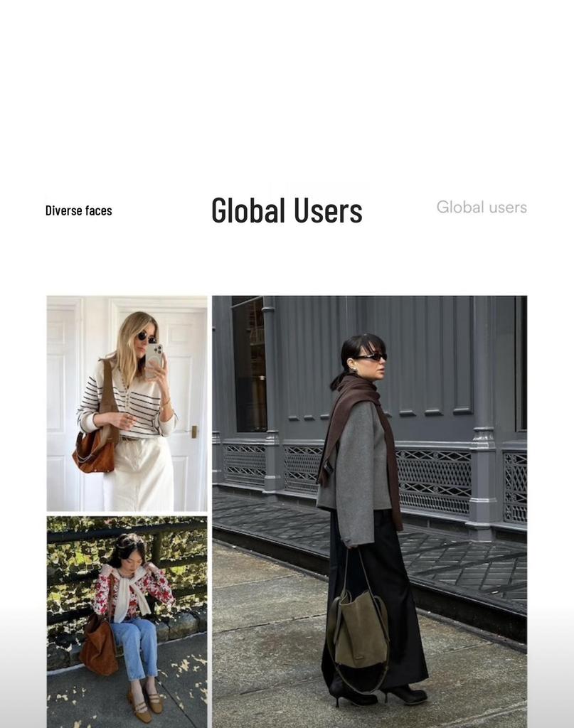The width and height of the screenshot is (574, 728).
Task: Click the phone held by blonde woman
Action: click(x=154, y=360)
